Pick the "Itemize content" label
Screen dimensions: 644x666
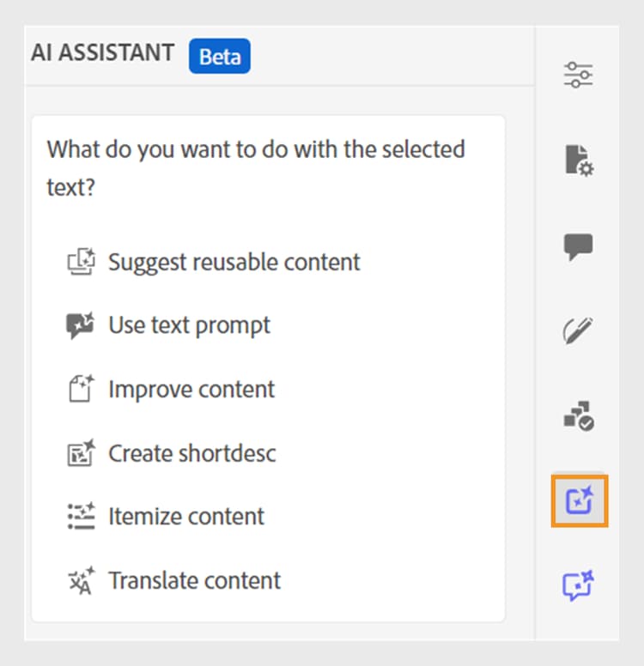[x=186, y=516]
